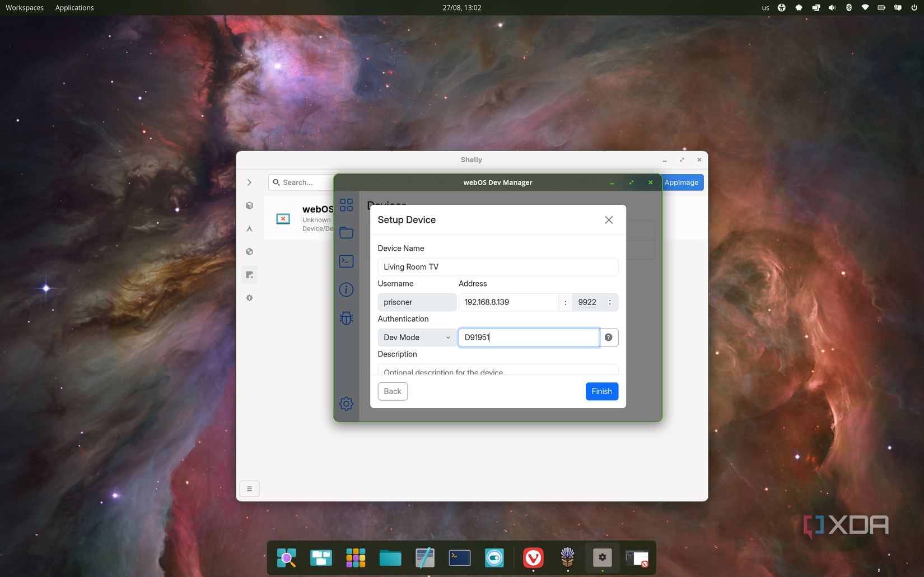Open the colorful app grid icon in the dock
The height and width of the screenshot is (577, 924).
click(x=356, y=557)
